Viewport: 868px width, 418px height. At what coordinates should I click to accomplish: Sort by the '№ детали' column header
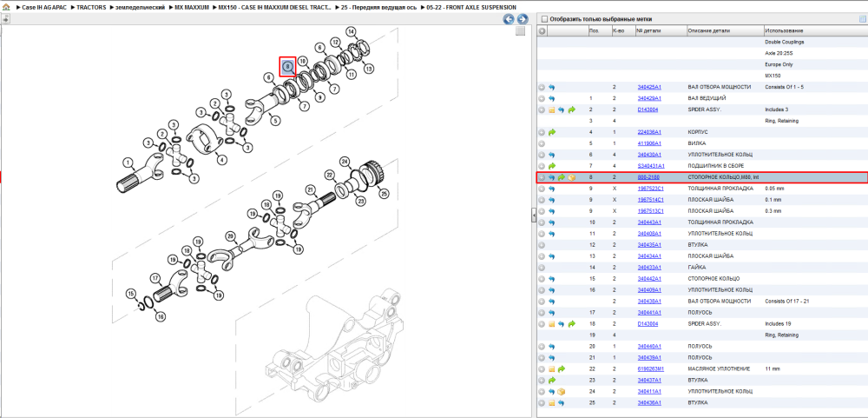coord(661,31)
